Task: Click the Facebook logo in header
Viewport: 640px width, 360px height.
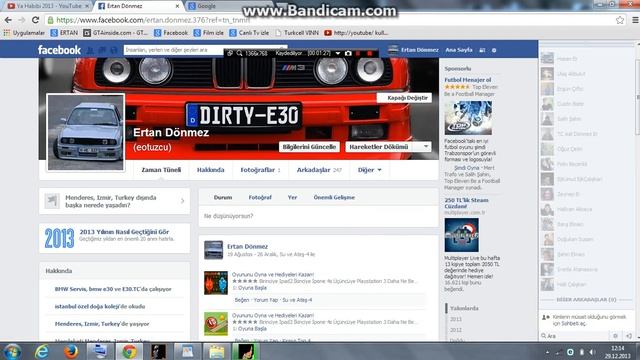Action: [x=59, y=50]
